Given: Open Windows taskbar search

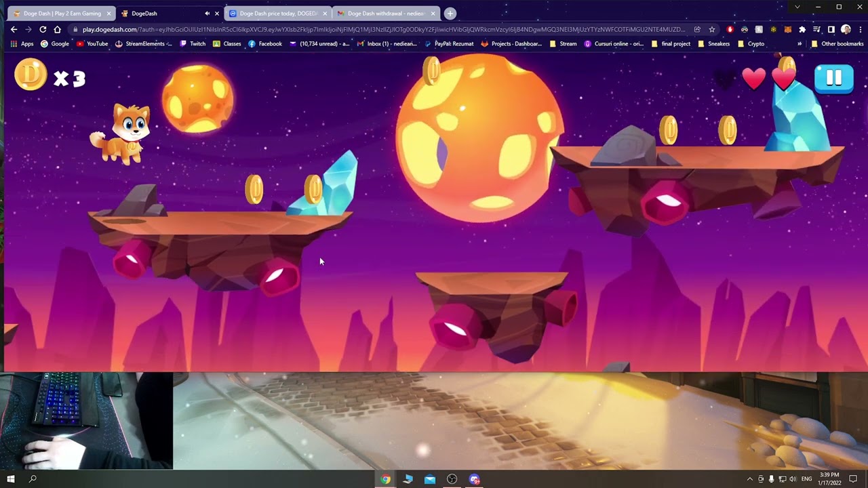Looking at the screenshot, I should pos(33,479).
